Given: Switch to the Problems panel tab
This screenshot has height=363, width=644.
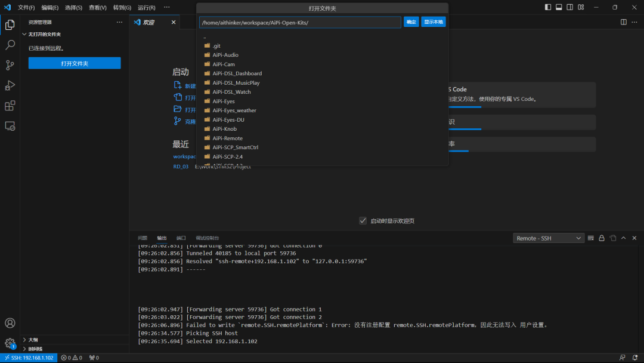Looking at the screenshot, I should click(143, 238).
